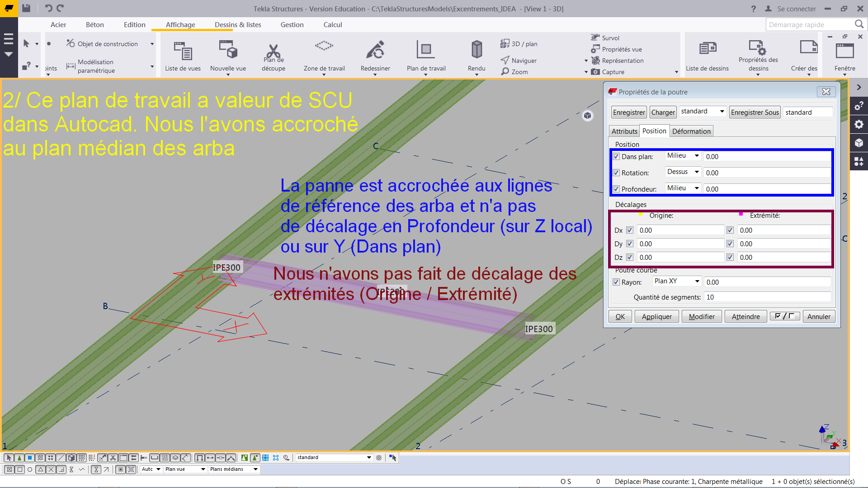868x488 pixels.
Task: Open the Béton ribbon tab
Action: (95, 25)
